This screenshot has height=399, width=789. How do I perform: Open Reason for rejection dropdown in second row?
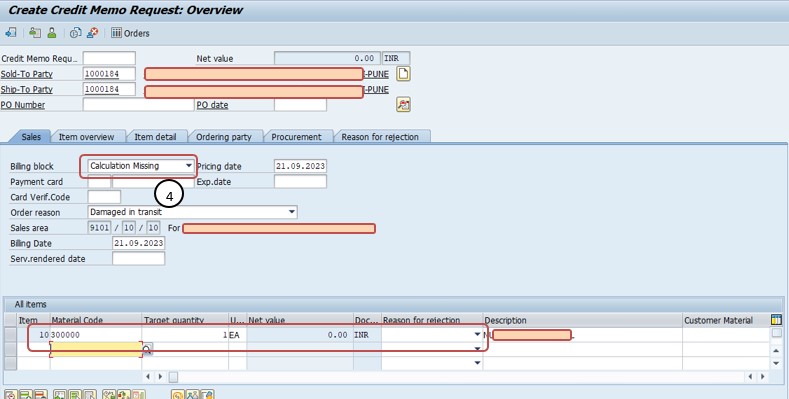pos(477,349)
